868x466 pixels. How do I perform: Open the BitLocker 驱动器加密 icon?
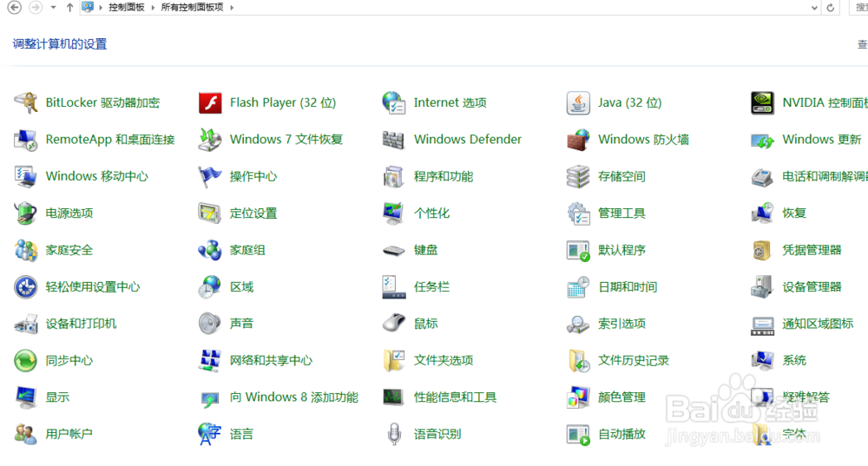(25, 103)
